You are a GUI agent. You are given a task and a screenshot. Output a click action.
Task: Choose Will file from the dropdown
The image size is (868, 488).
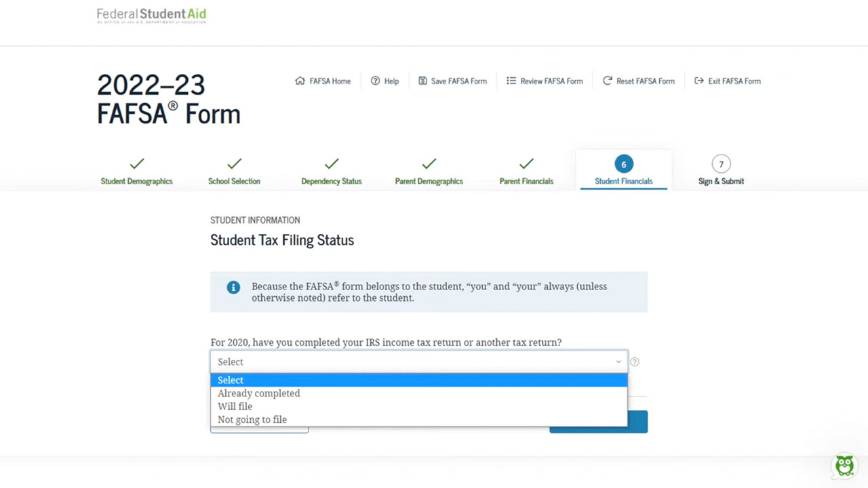[235, 406]
